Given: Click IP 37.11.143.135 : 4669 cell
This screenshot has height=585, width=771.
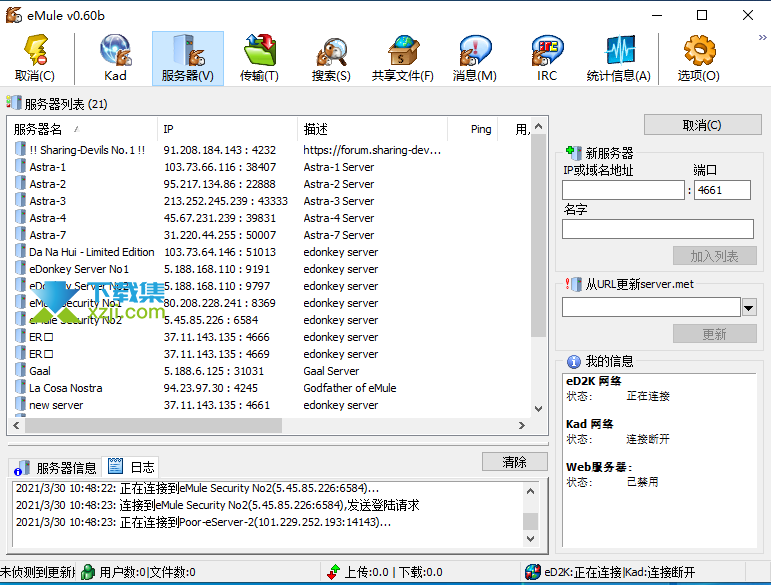Looking at the screenshot, I should pos(217,354).
